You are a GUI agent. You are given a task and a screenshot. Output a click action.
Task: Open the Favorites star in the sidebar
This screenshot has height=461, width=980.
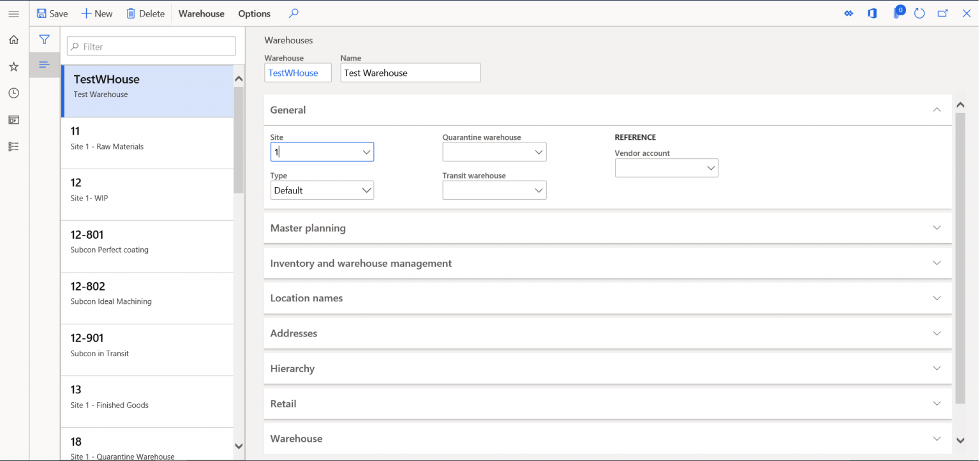click(x=13, y=66)
